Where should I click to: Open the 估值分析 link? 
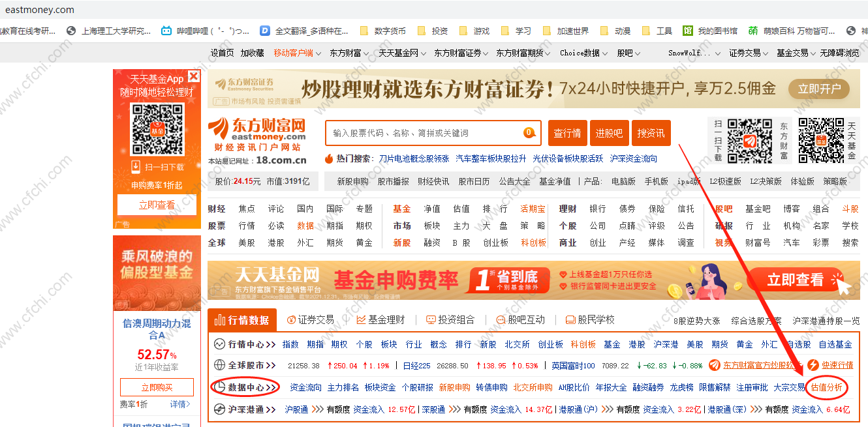click(827, 387)
